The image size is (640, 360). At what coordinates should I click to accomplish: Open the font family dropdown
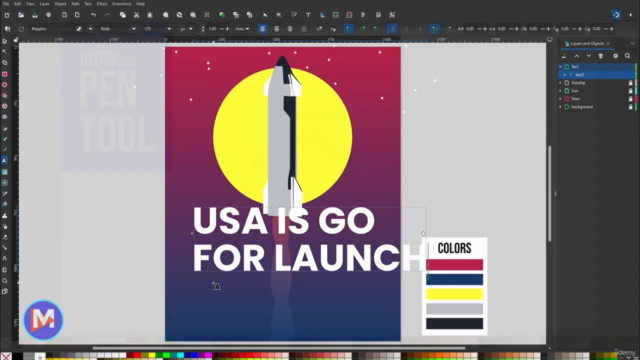point(90,29)
